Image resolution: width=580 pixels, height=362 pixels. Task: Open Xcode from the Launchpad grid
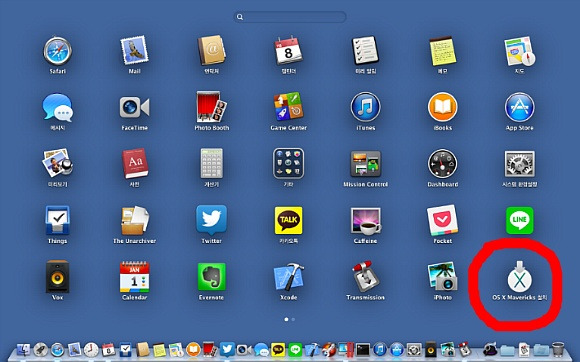[289, 276]
